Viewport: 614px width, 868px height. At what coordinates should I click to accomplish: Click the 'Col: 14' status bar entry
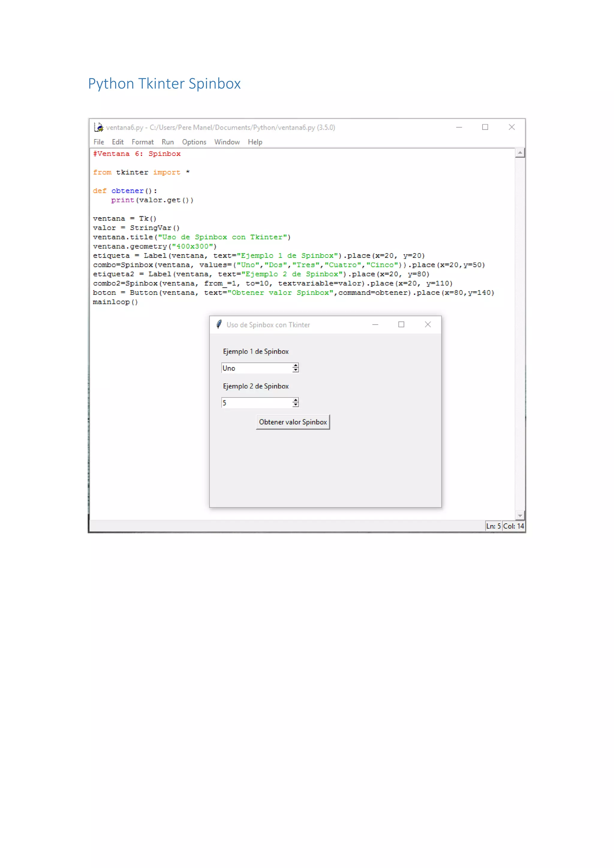click(514, 526)
